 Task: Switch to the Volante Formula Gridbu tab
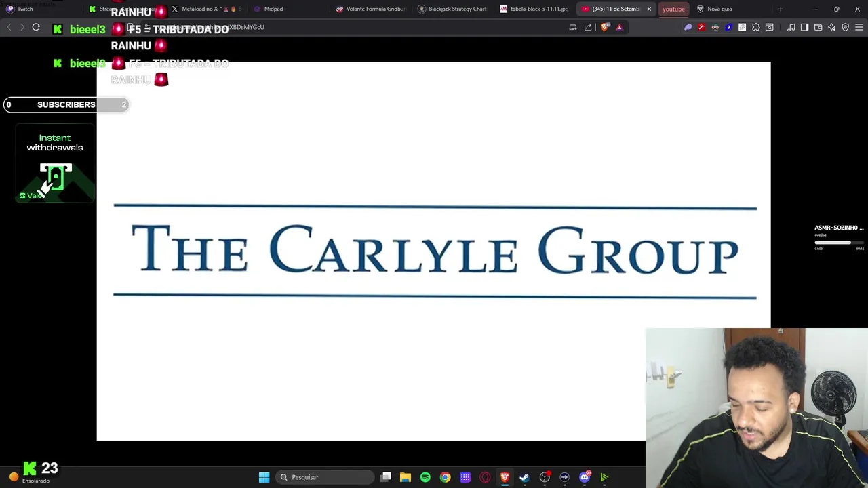(x=372, y=9)
